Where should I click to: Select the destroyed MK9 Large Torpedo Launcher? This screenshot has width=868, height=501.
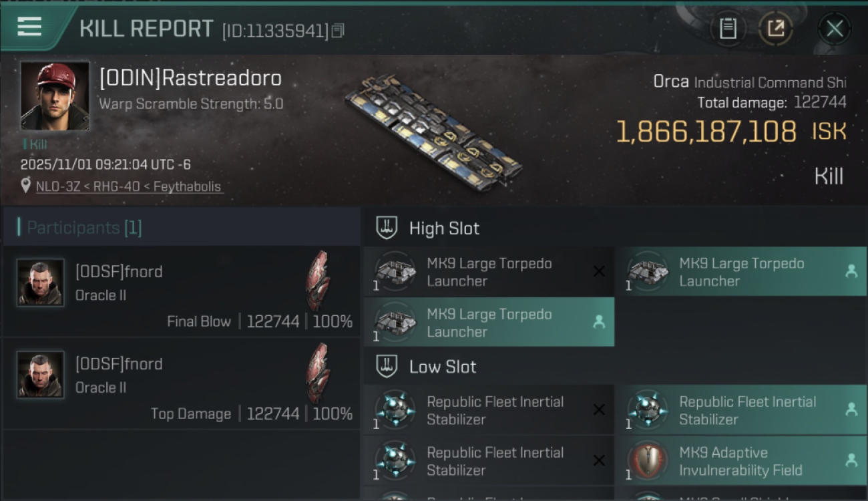pyautogui.click(x=488, y=272)
